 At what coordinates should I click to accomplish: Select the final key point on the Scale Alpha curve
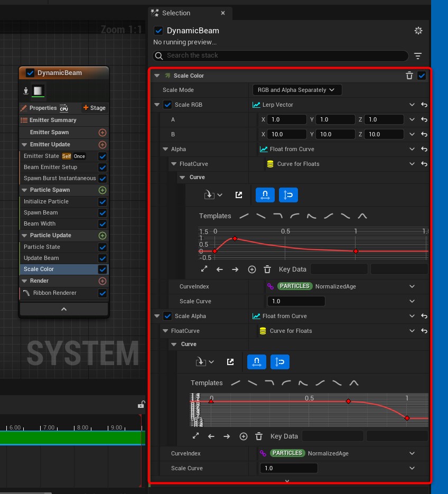[407, 418]
